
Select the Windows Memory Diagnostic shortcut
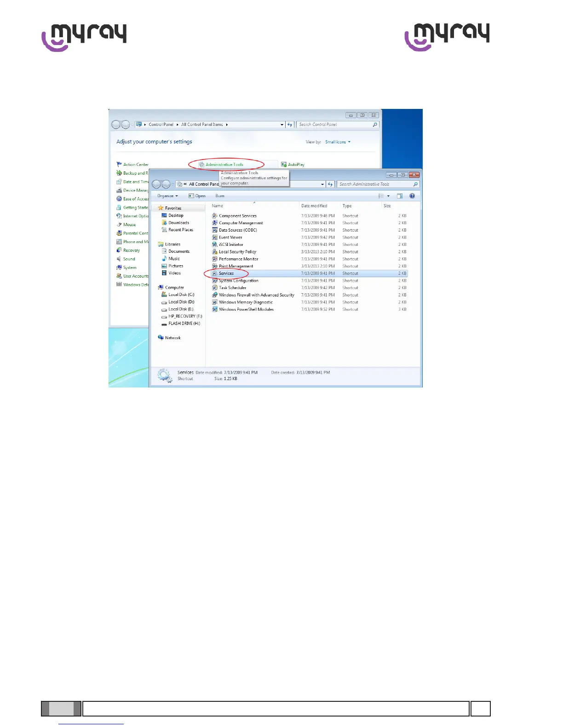point(242,302)
